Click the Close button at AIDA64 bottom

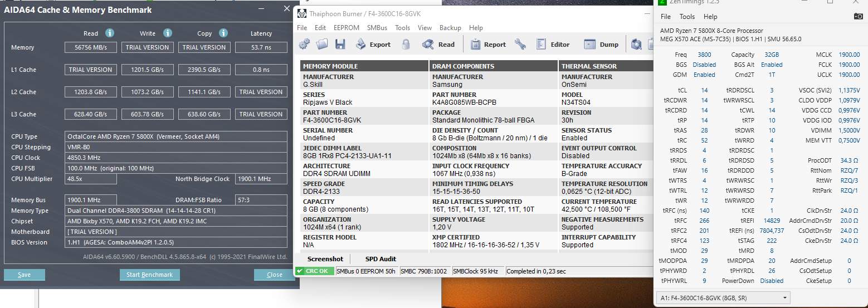[275, 275]
